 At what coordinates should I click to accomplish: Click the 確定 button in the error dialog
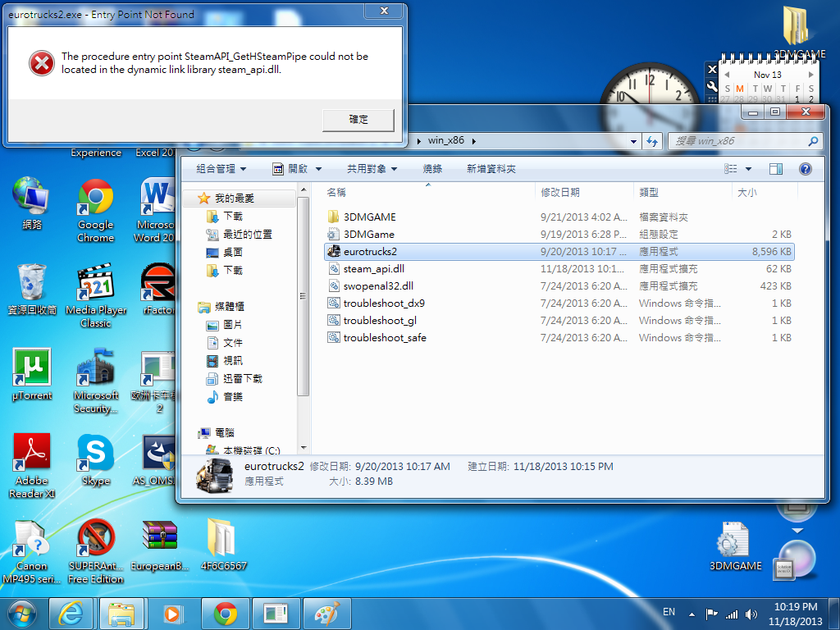point(358,120)
